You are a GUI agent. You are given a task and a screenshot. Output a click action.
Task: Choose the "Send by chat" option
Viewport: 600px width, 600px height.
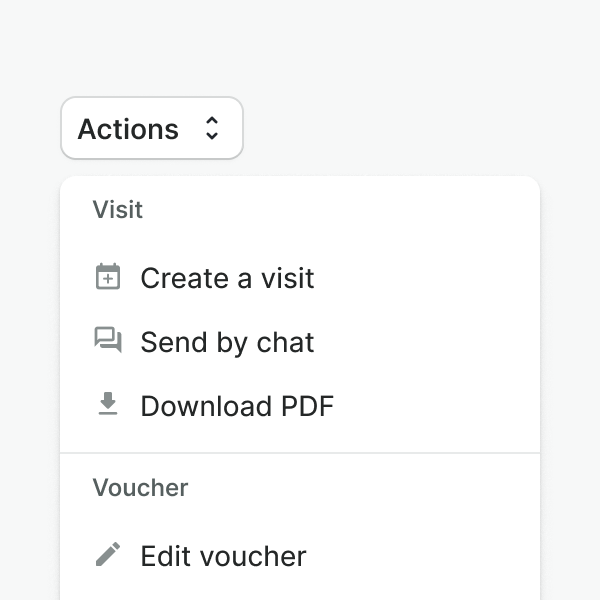227,342
